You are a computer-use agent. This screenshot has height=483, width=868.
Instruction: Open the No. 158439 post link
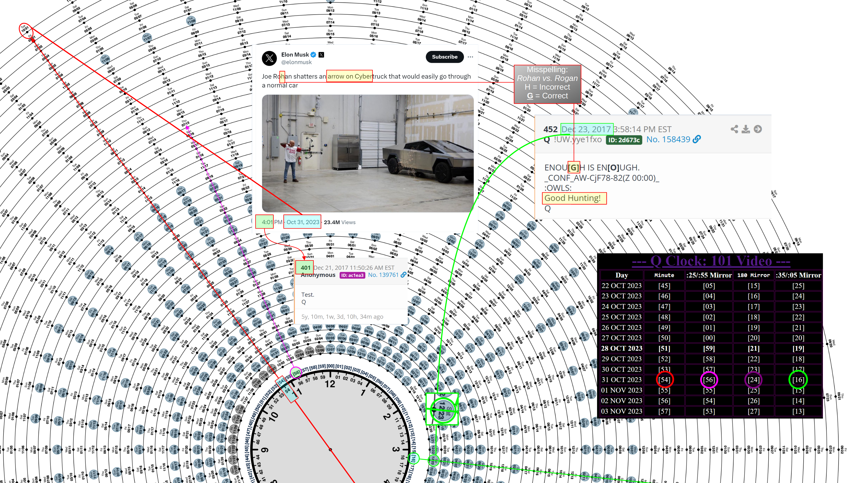point(668,140)
